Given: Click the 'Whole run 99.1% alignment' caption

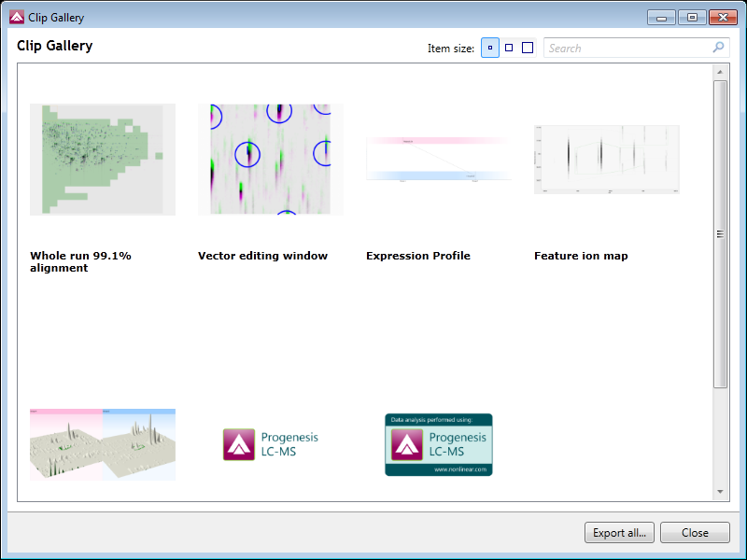Looking at the screenshot, I should 80,261.
